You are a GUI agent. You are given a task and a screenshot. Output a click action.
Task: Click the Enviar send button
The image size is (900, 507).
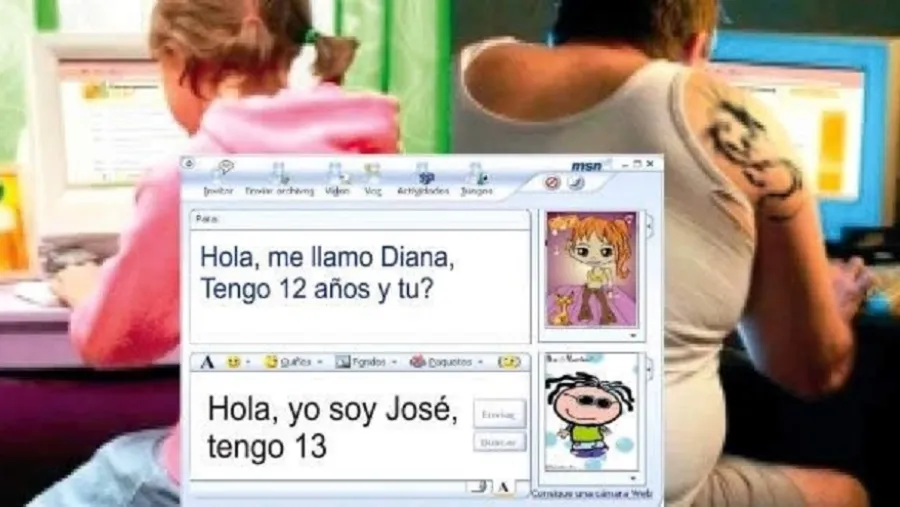point(499,414)
